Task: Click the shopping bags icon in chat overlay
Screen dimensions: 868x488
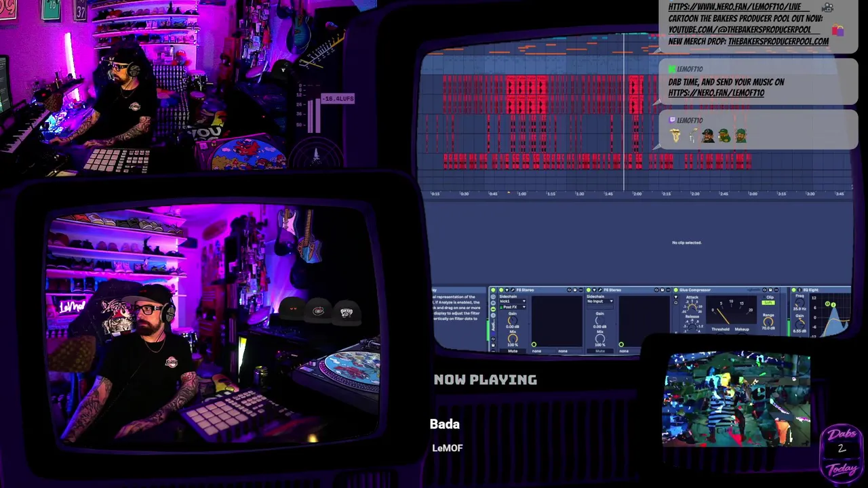Action: coord(838,30)
